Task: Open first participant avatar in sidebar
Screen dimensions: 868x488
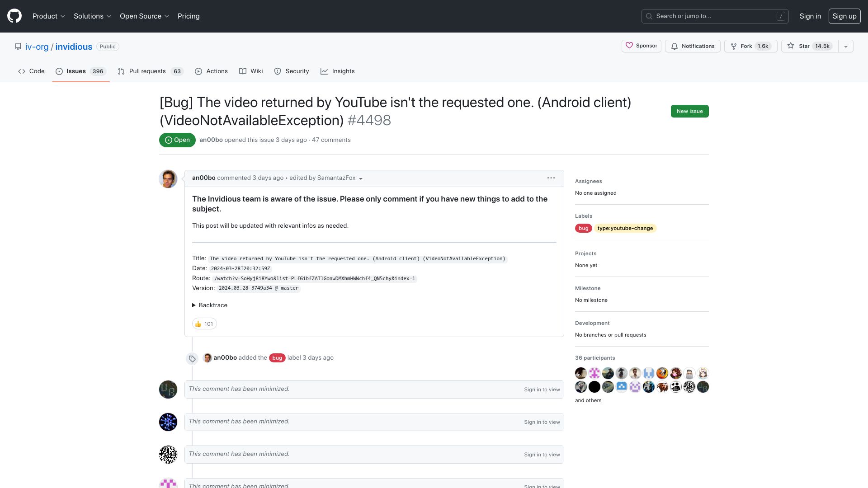Action: pos(581,373)
